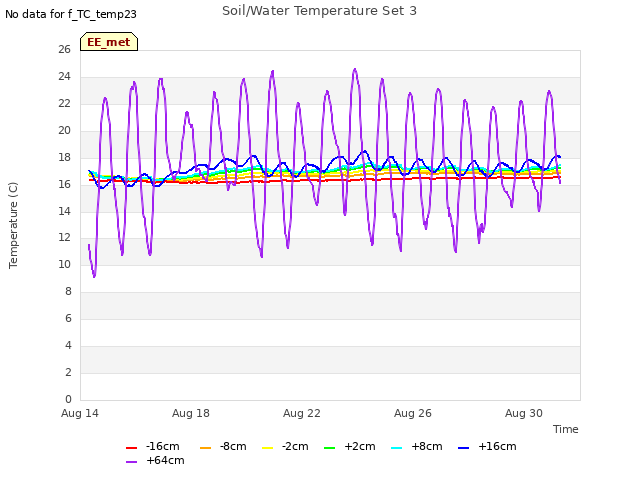Click the 14 y-axis tick label
The width and height of the screenshot is (640, 480).
tap(64, 211)
